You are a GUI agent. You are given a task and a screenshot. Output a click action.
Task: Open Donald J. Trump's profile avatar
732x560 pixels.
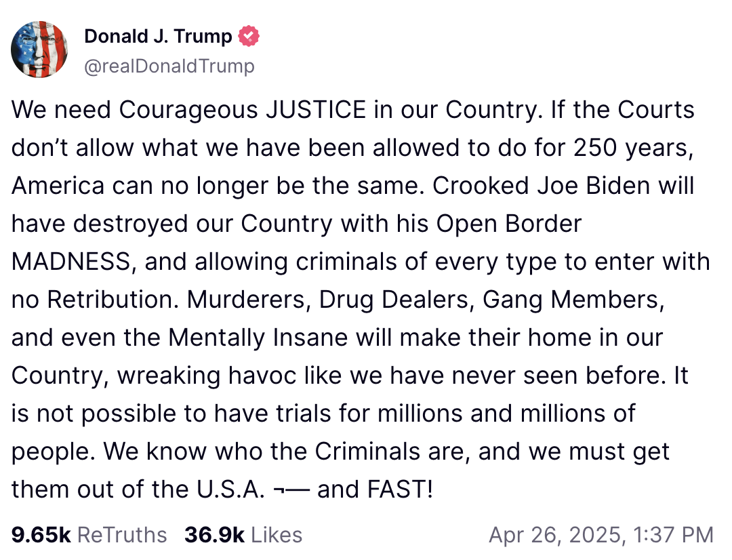pos(39,49)
